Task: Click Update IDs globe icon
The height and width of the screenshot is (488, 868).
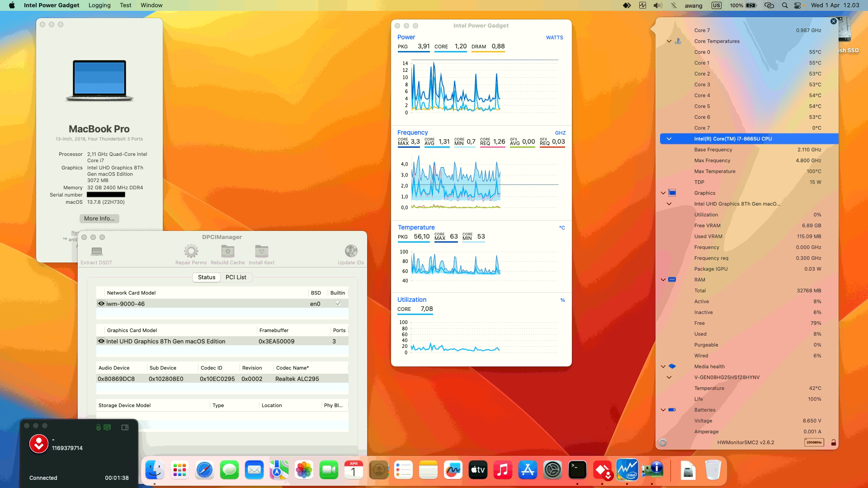Action: click(351, 251)
